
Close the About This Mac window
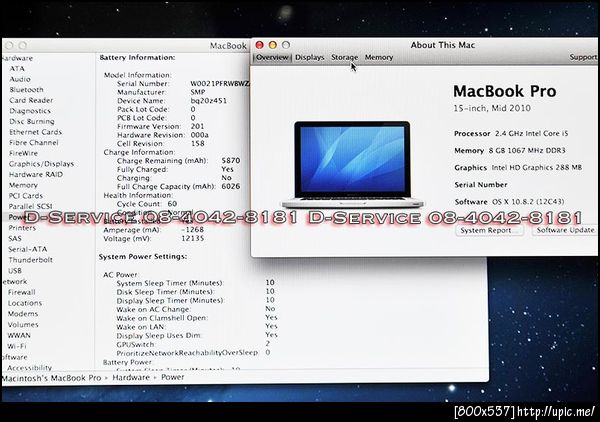pyautogui.click(x=259, y=45)
